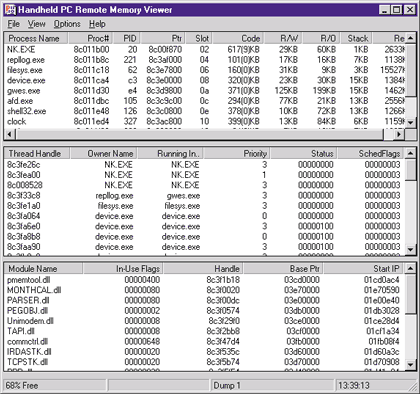The image size is (420, 394).
Task: Click the 68% Free status pane
Action: pyautogui.click(x=55, y=385)
